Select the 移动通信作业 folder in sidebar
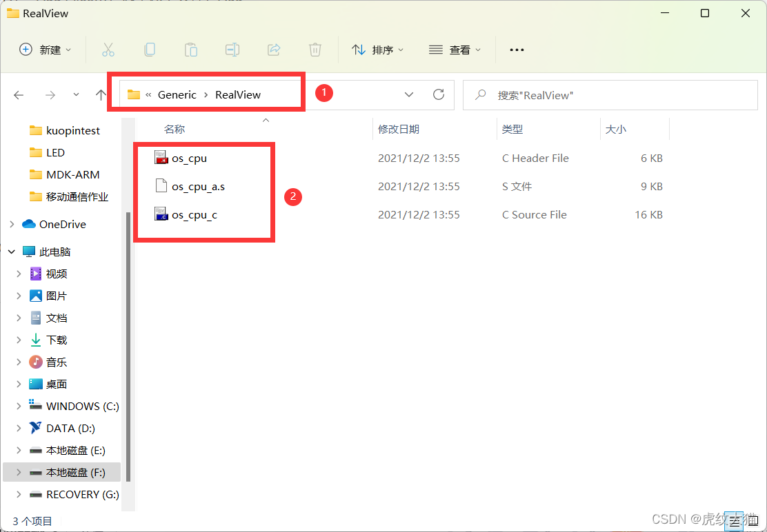Screen dimensions: 767x532 click(x=69, y=196)
